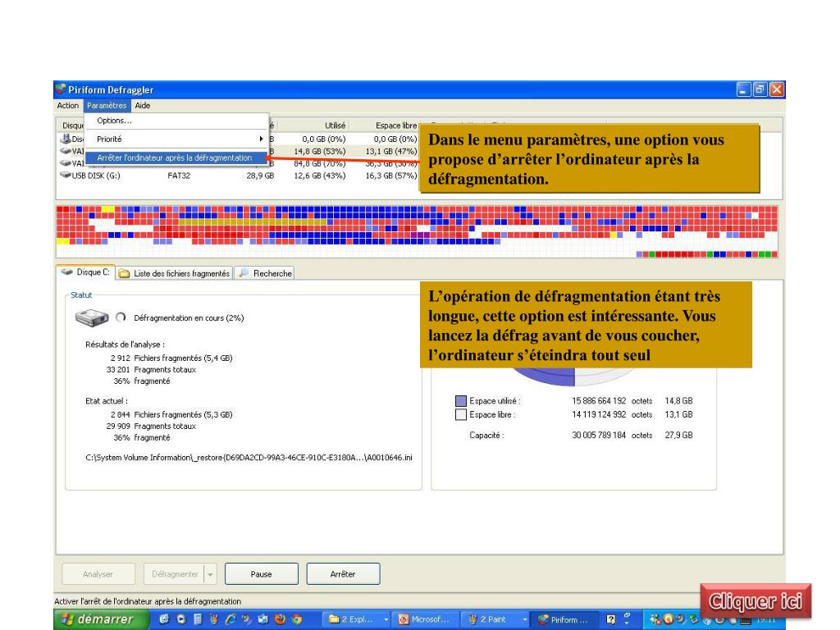
Task: Open the calculator-like icon in quick launch
Action: point(199,619)
